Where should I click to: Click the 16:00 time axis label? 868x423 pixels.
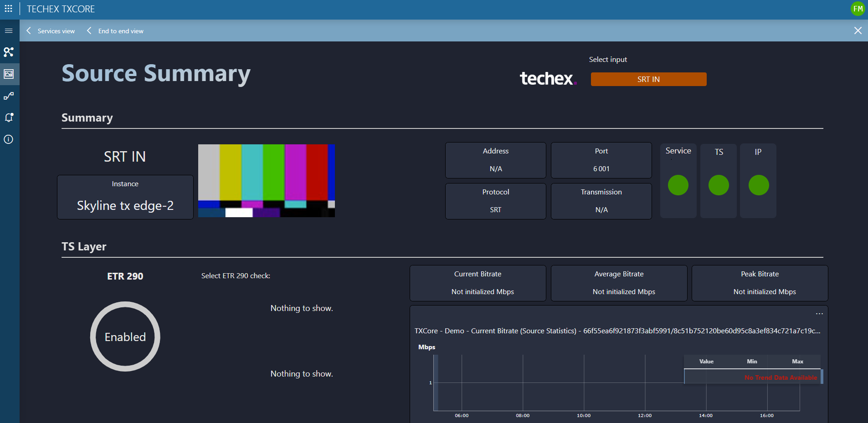click(767, 415)
